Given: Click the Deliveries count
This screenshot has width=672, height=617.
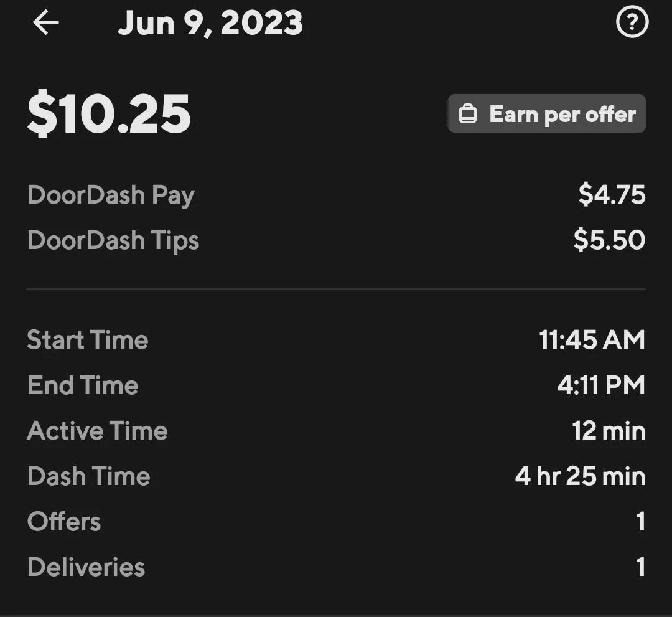Looking at the screenshot, I should coord(641,567).
